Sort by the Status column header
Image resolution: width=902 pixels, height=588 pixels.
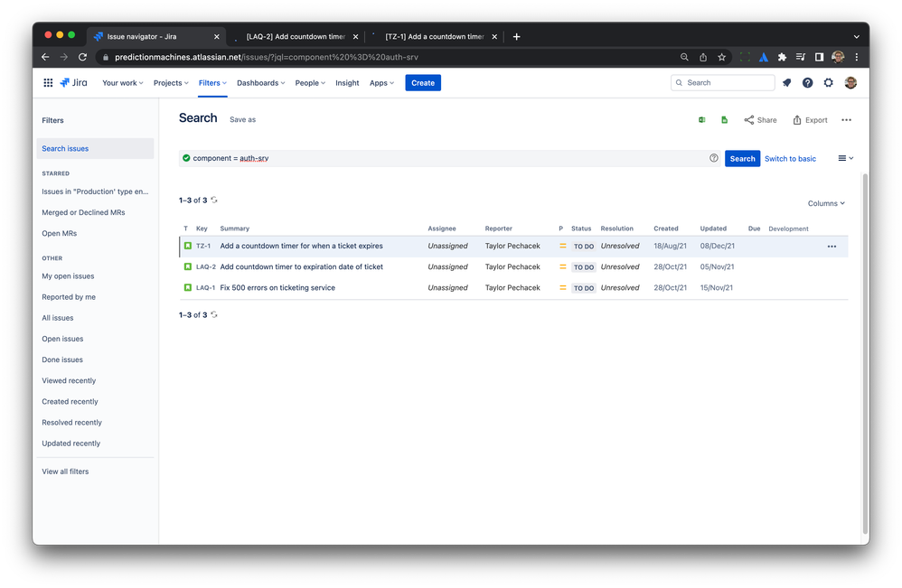581,229
